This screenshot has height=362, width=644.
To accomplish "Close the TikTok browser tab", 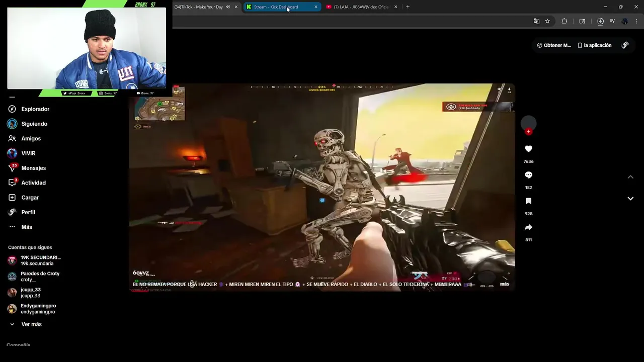I will tap(236, 7).
